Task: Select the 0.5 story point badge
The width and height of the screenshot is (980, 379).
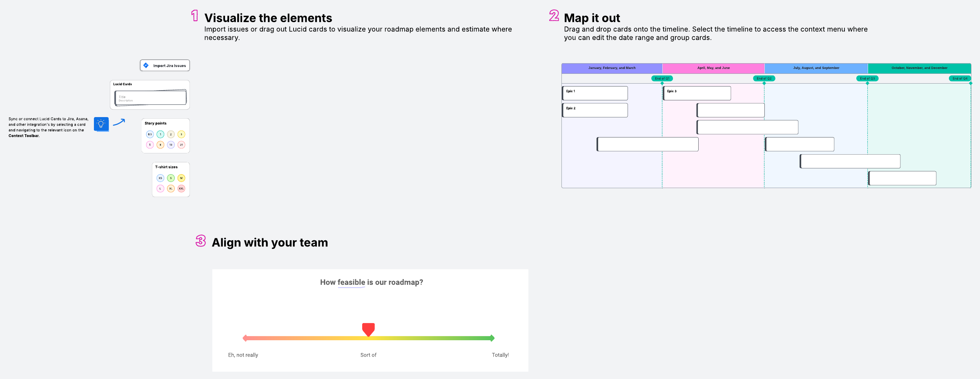Action: [150, 134]
